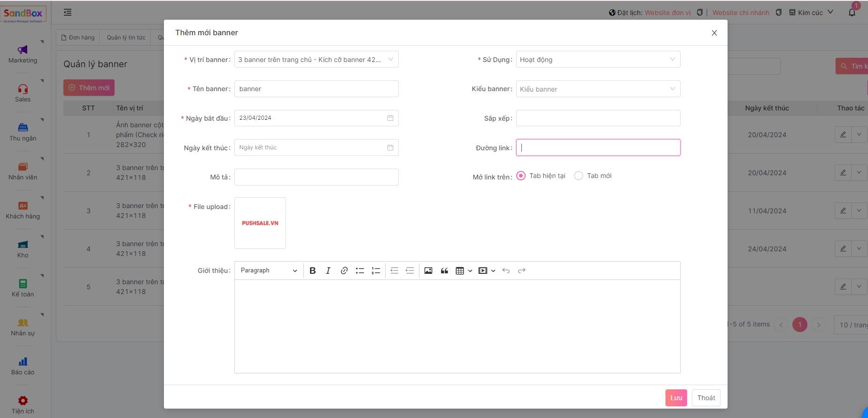Click the 'Ngày kết thúc' date field

pyautogui.click(x=316, y=147)
